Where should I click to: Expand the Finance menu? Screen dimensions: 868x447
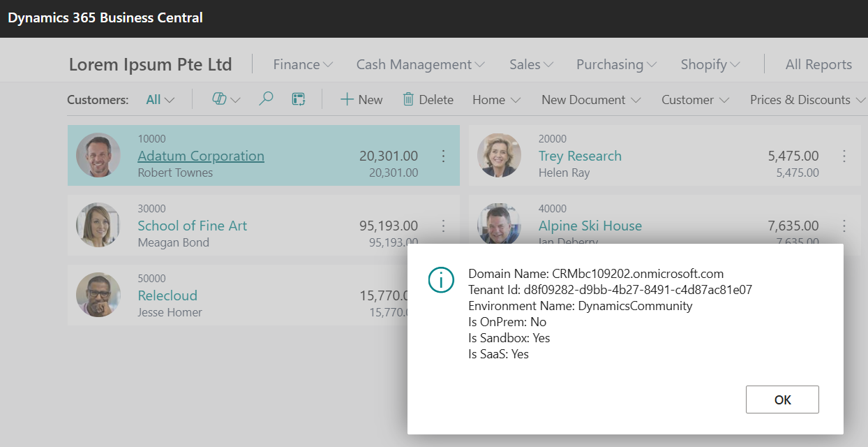pyautogui.click(x=303, y=64)
